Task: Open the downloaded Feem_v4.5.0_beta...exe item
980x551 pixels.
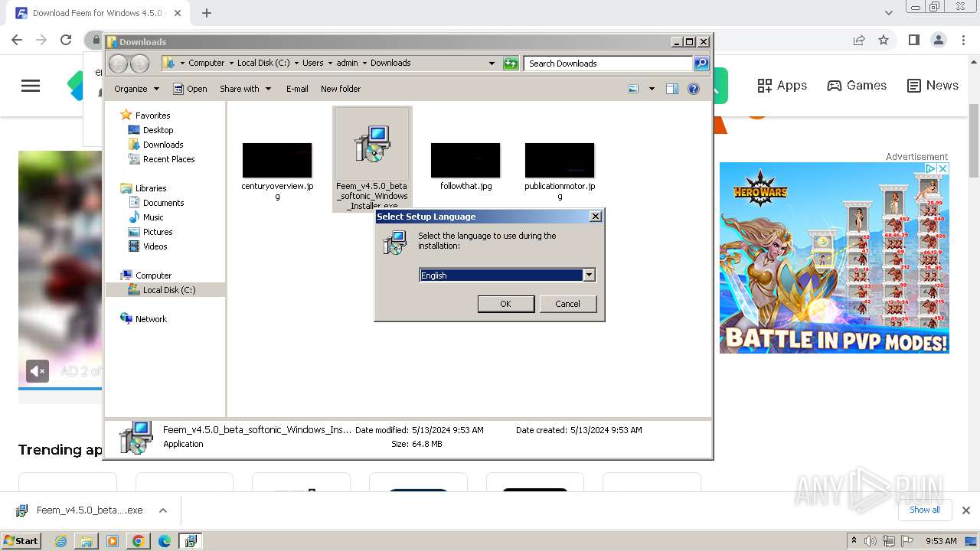Action: 80,510
